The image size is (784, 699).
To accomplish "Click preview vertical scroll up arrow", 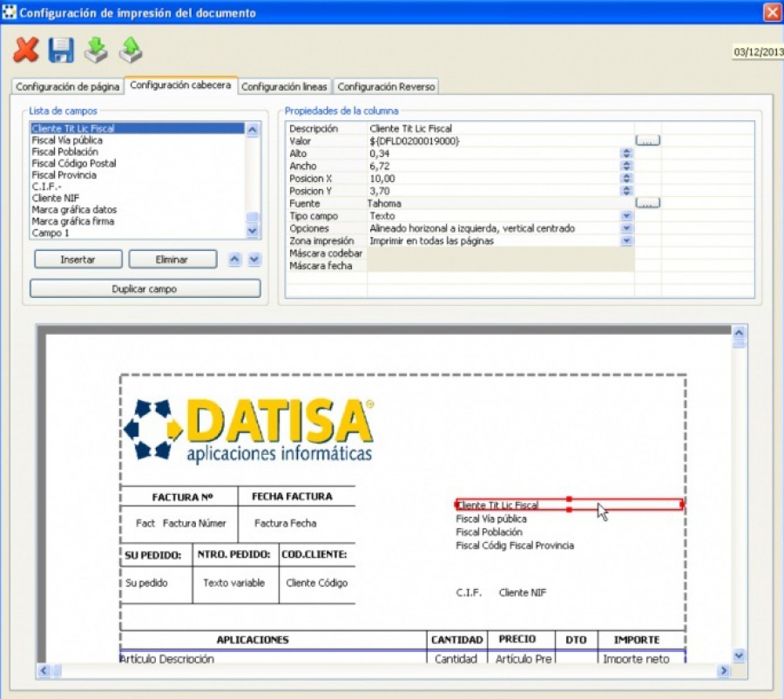I will (739, 333).
